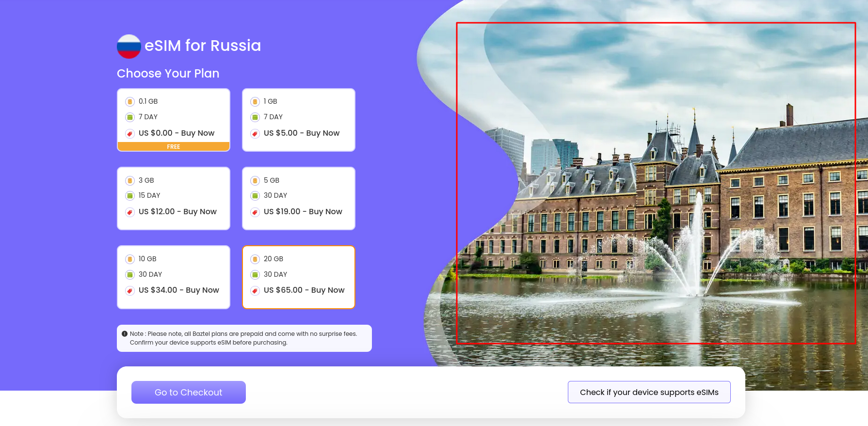Click the info icon in the note
This screenshot has height=426, width=868.
point(125,334)
